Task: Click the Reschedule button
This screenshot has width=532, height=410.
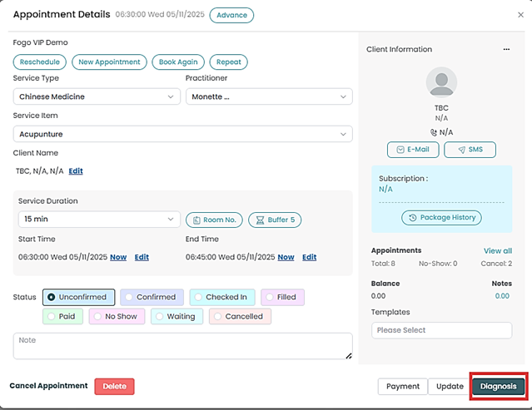Action: [39, 62]
